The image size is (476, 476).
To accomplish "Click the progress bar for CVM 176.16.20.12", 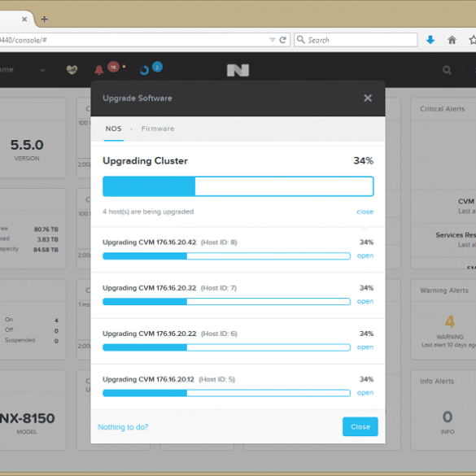I will [226, 393].
